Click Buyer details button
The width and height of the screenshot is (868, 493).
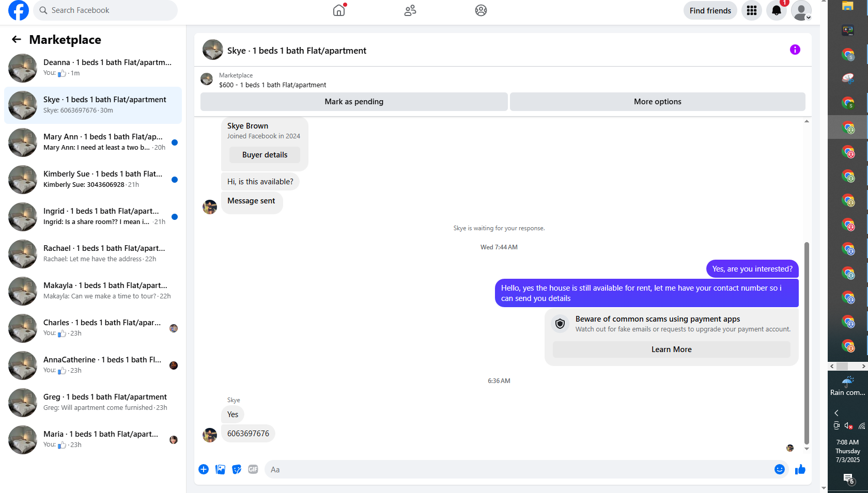[x=265, y=155]
